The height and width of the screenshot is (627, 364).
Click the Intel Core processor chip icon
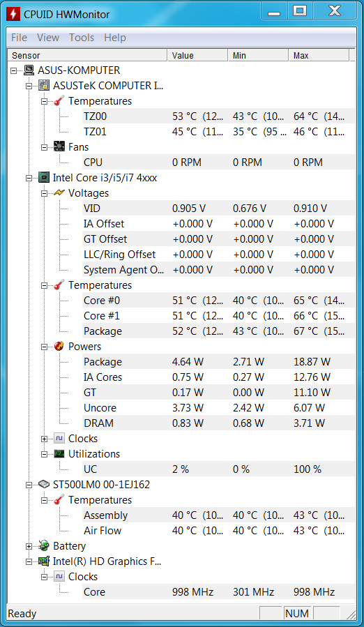point(44,178)
